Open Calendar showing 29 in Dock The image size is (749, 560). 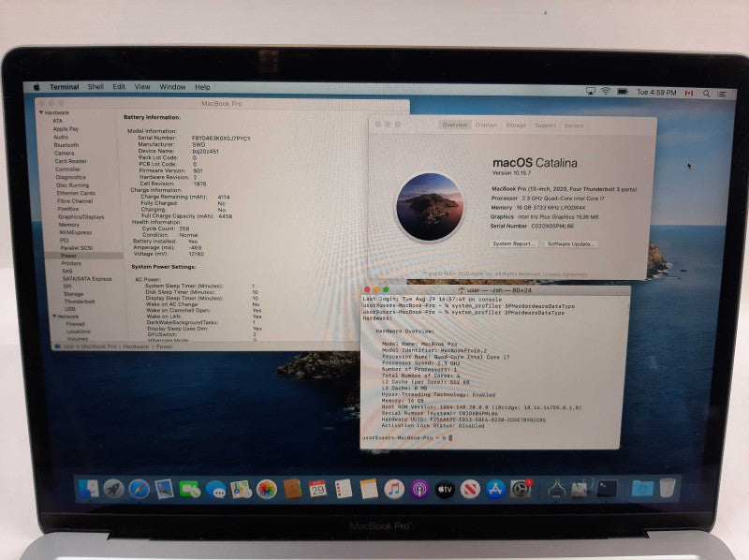pyautogui.click(x=317, y=489)
